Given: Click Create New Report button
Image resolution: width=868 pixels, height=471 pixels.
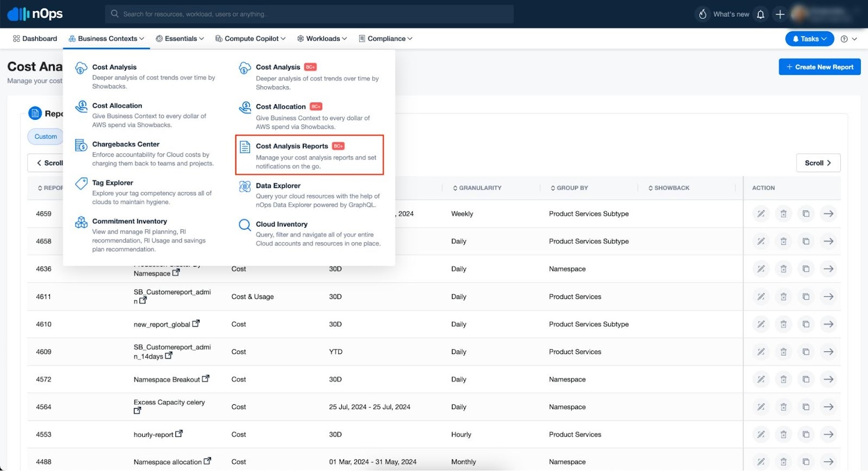Looking at the screenshot, I should [x=820, y=67].
